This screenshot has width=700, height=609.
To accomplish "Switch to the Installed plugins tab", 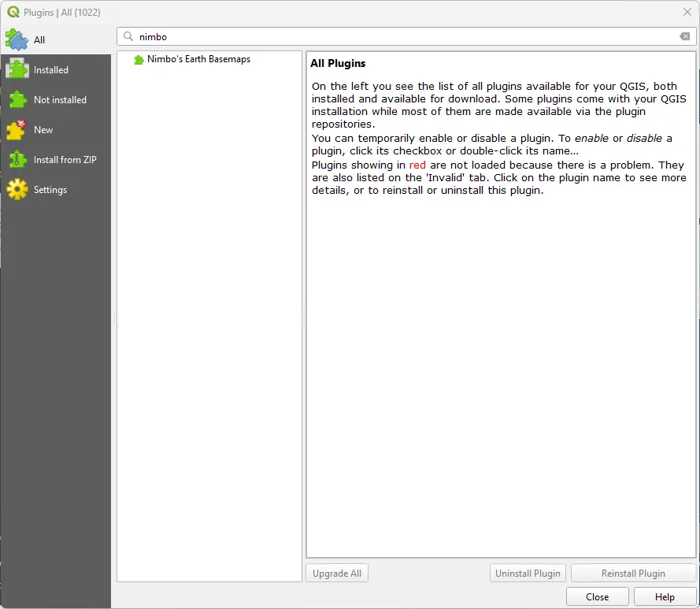I will coord(56,69).
